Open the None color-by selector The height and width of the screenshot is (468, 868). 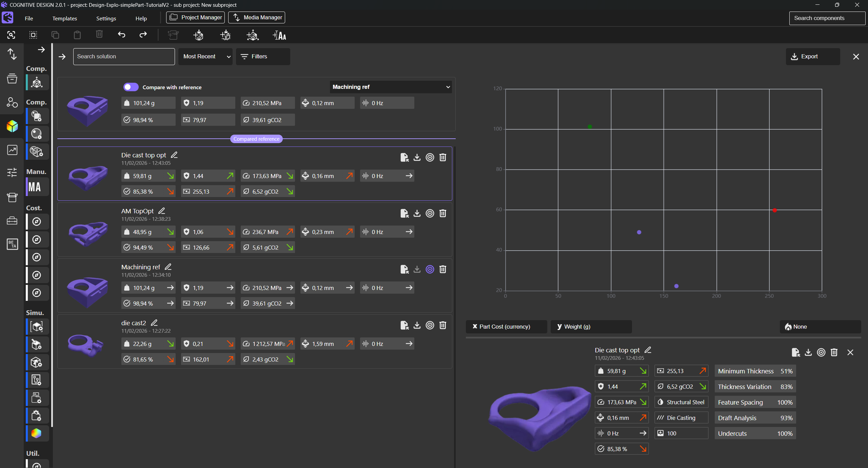point(820,327)
